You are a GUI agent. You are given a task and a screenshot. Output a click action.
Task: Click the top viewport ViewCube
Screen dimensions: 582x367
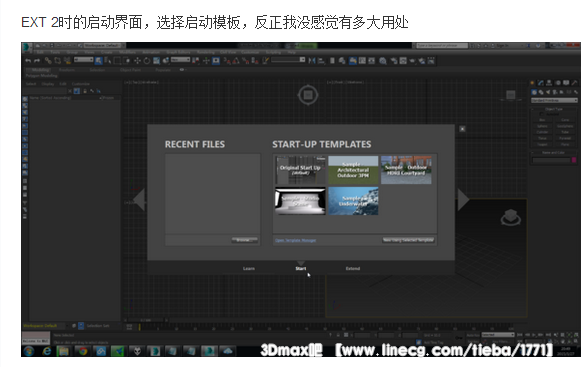(x=308, y=95)
